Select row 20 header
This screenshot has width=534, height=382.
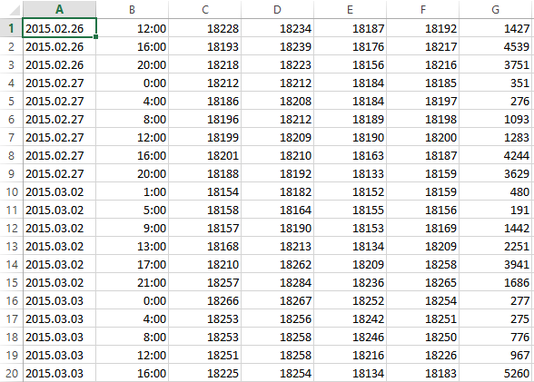click(x=11, y=373)
